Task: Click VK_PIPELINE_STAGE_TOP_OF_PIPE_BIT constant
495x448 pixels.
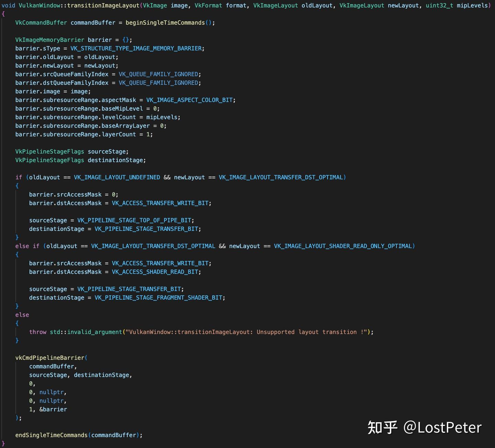Action: 135,220
